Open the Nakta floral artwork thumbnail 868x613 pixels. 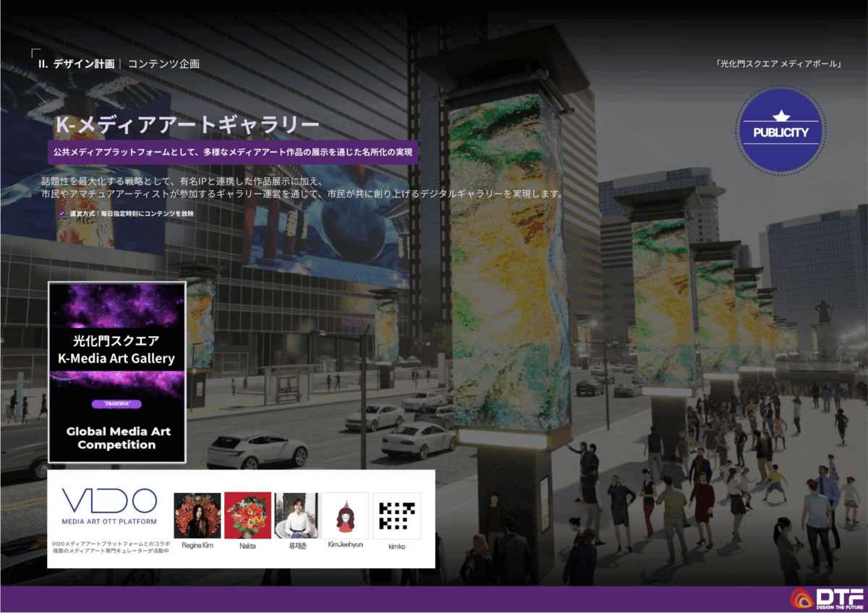[247, 515]
